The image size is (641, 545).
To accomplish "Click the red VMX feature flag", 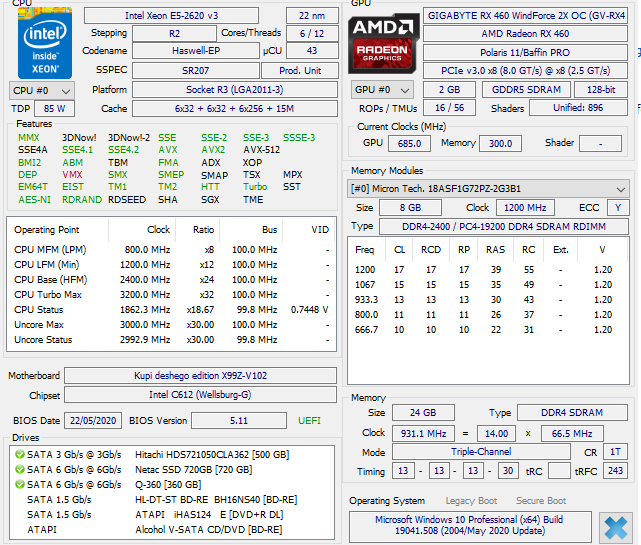I will 72,175.
